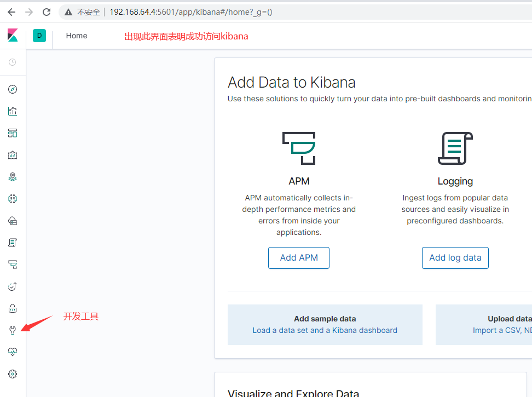Open APM icon in sidebar
532x397 pixels.
click(13, 264)
